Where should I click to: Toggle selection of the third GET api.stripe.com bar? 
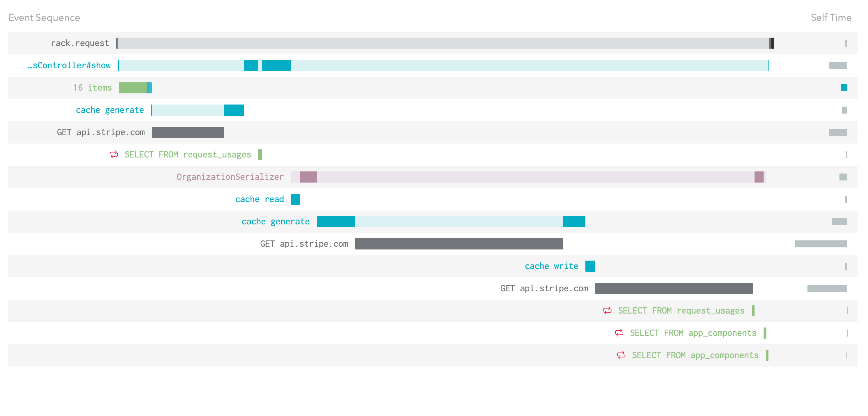pyautogui.click(x=674, y=288)
